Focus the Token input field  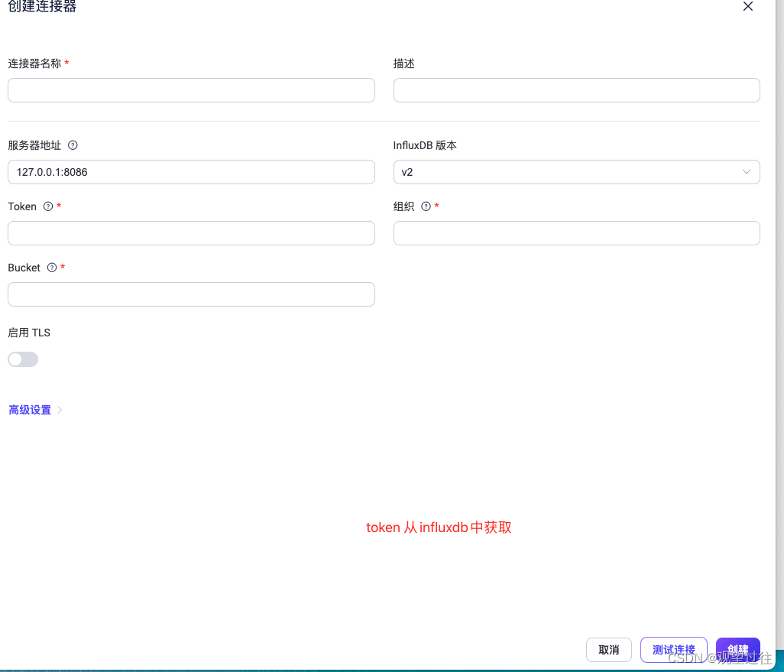(191, 233)
